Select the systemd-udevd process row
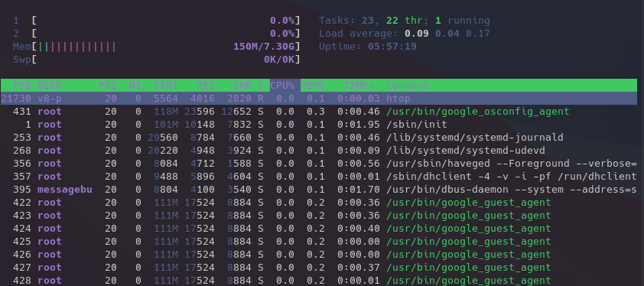This screenshot has height=286, width=644. (x=319, y=151)
